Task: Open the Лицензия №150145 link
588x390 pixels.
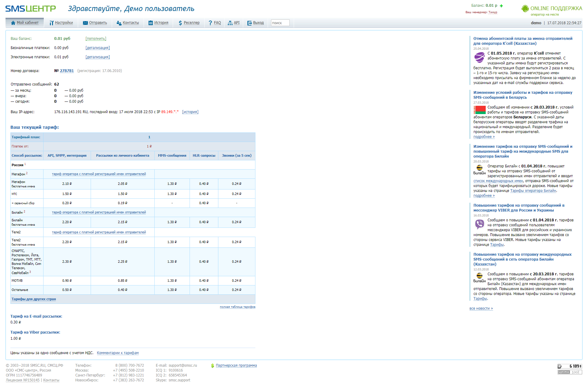Action: 23,380
